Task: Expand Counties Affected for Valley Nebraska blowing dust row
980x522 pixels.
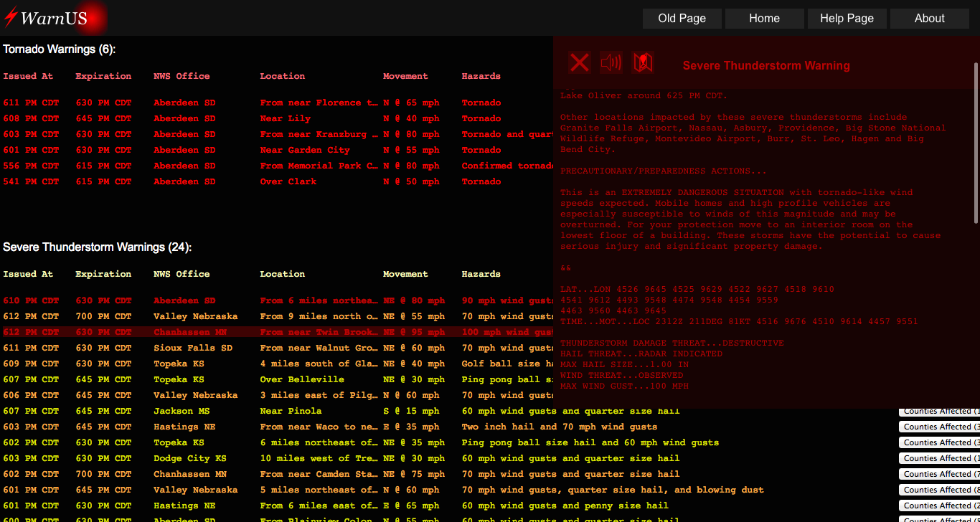Action: coord(939,490)
